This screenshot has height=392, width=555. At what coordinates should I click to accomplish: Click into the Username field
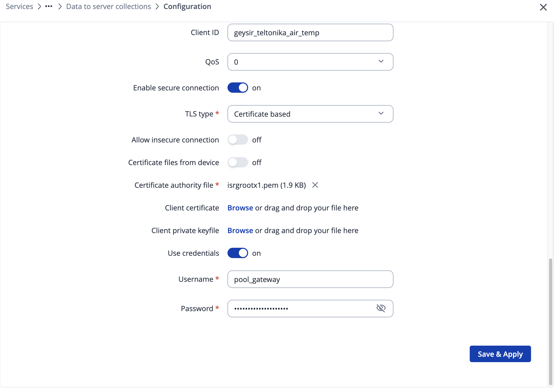310,279
